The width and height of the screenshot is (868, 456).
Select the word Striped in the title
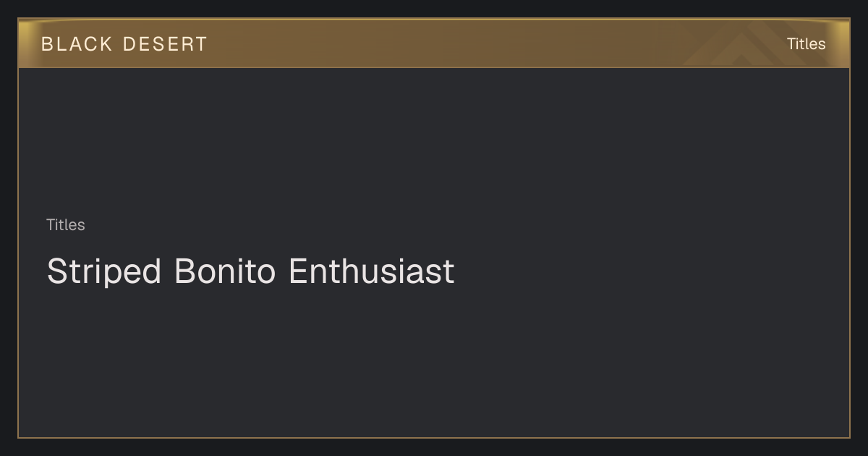click(x=104, y=272)
